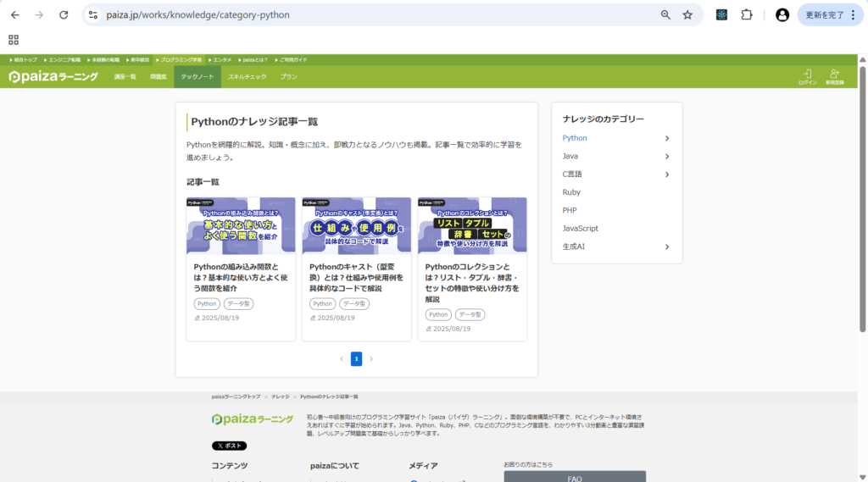Expand the C言語 category chevron

coord(667,175)
